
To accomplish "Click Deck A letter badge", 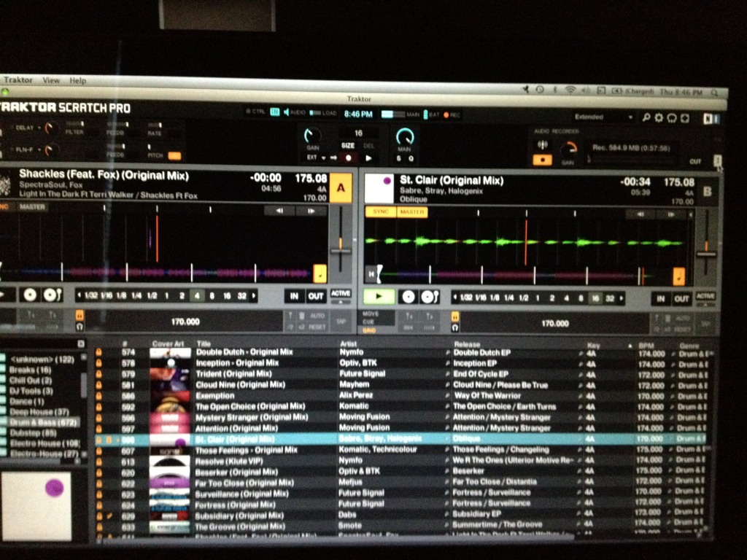I will (x=340, y=187).
